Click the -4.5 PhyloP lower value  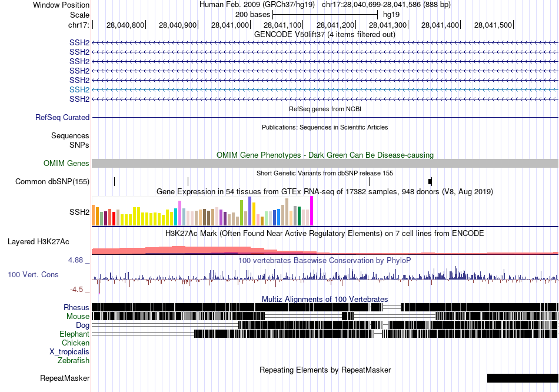click(76, 289)
